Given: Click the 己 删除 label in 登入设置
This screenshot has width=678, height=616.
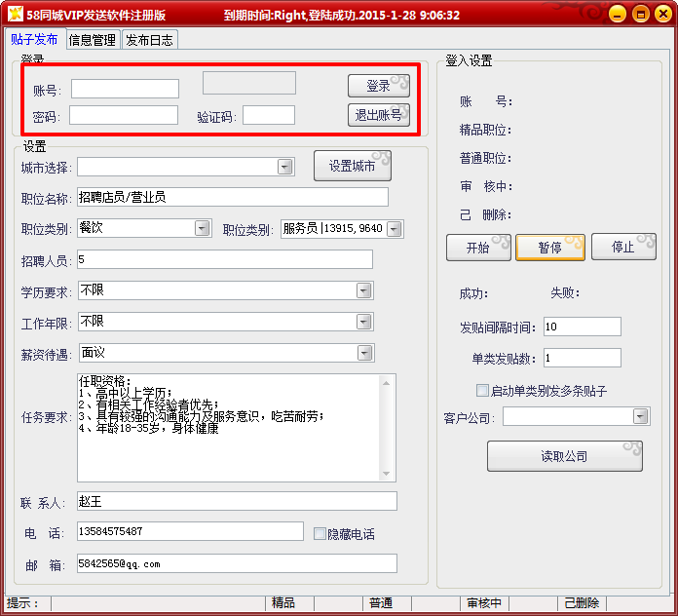Looking at the screenshot, I should [485, 214].
